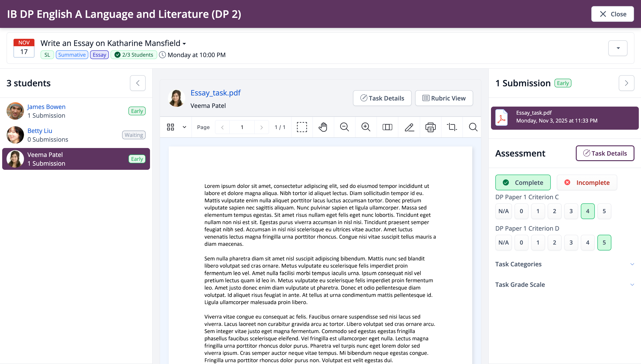This screenshot has height=364, width=641.
Task: Set Criterion C score to N/A
Action: [x=503, y=211]
